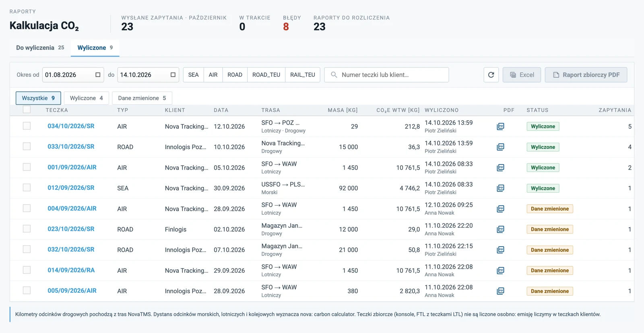Image resolution: width=644 pixels, height=333 pixels.
Task: Show the Dane zmienione 5 filter
Action: [142, 98]
